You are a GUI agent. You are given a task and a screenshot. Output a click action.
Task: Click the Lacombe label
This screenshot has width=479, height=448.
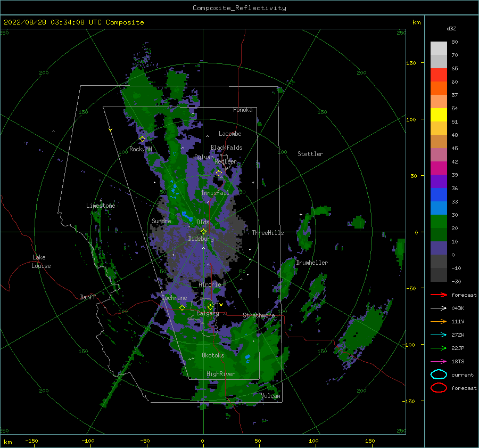[x=230, y=134]
